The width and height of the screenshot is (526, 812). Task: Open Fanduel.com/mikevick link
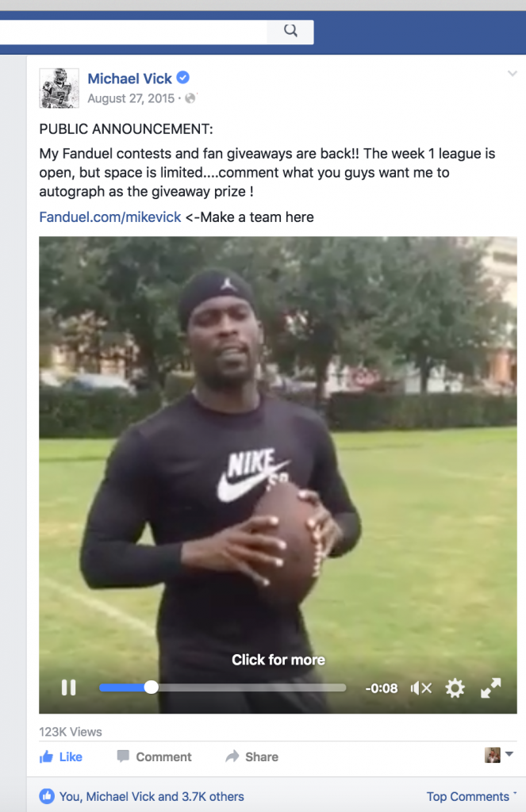(x=109, y=217)
